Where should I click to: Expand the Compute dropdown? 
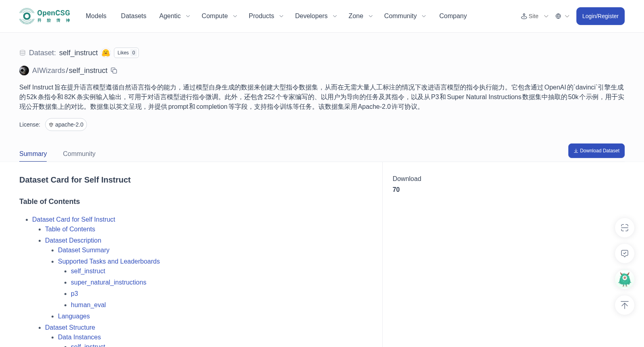coord(219,16)
